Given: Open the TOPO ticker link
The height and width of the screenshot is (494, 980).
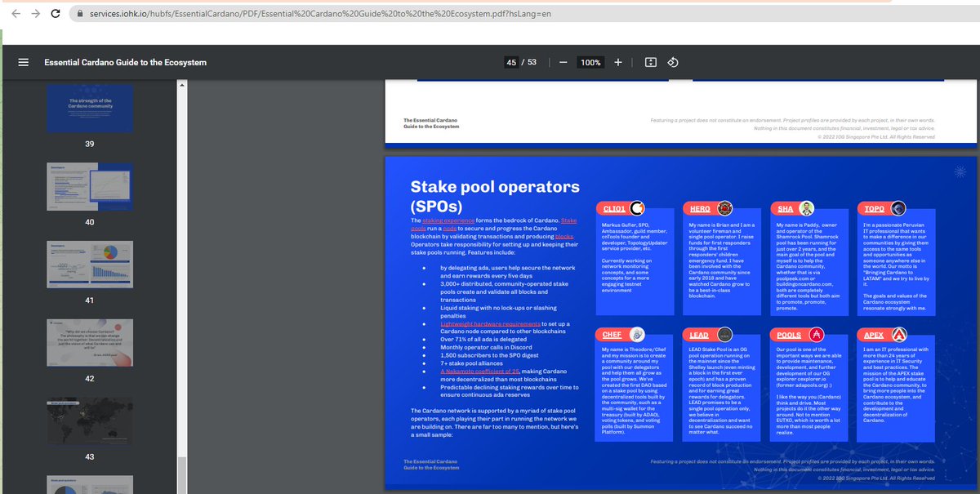Looking at the screenshot, I should 874,209.
